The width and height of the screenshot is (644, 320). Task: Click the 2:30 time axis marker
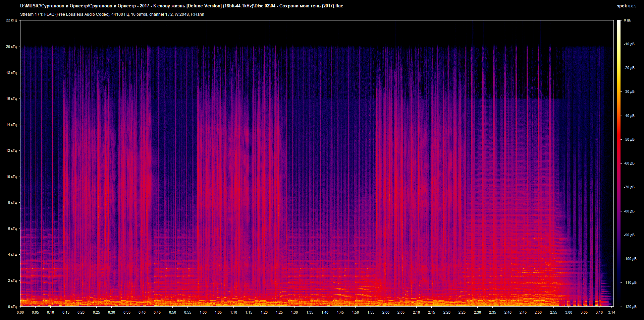click(477, 312)
